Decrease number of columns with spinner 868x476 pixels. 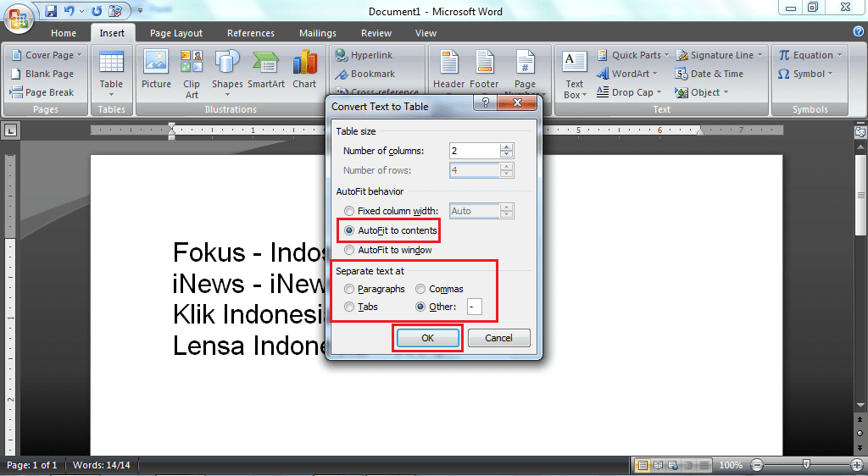point(507,154)
